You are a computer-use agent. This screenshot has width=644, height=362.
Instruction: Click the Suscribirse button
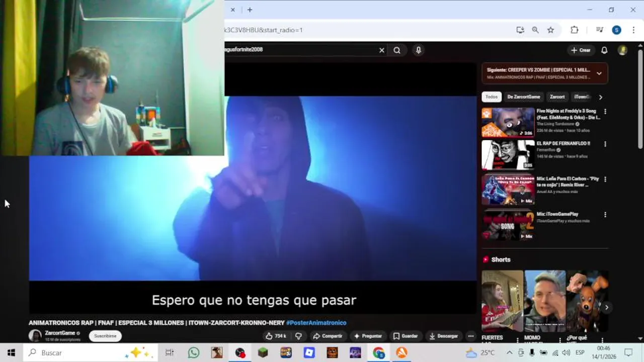point(105,336)
